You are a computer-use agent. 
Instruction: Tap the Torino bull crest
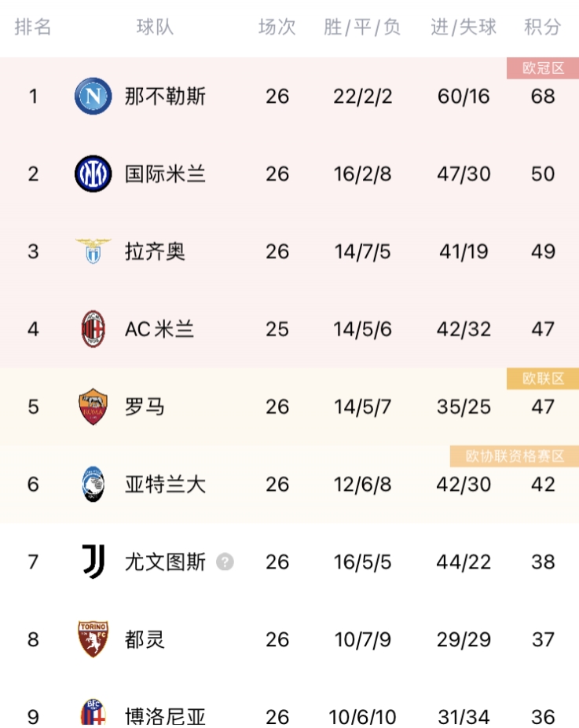(x=93, y=638)
